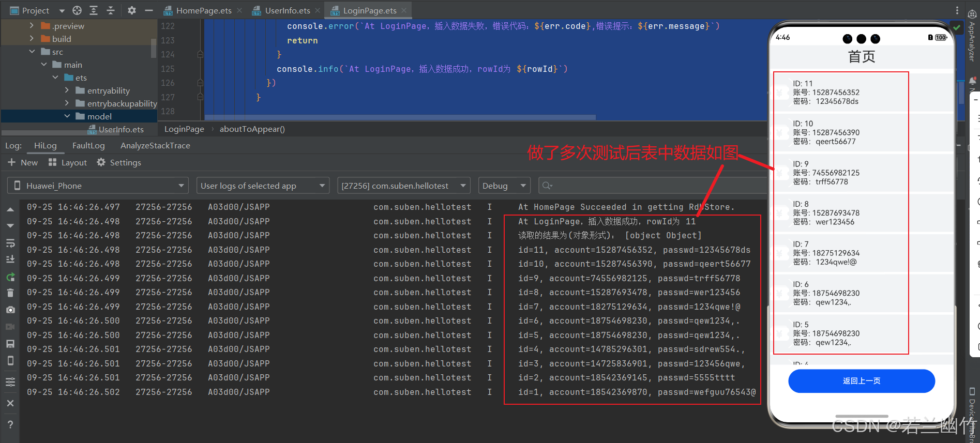
Task: Click the screen record video icon
Action: pos(10,327)
